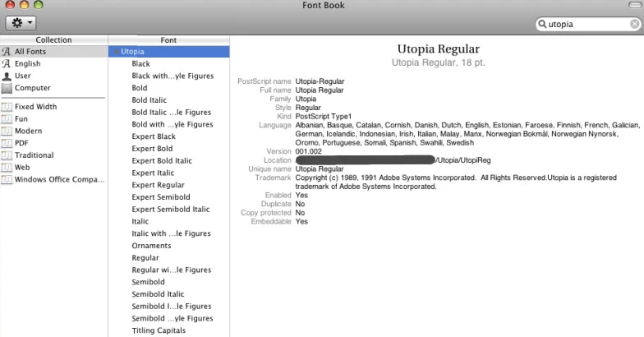The width and height of the screenshot is (644, 337).
Task: Select Bold Italic ...le Figures style
Action: click(x=171, y=112)
